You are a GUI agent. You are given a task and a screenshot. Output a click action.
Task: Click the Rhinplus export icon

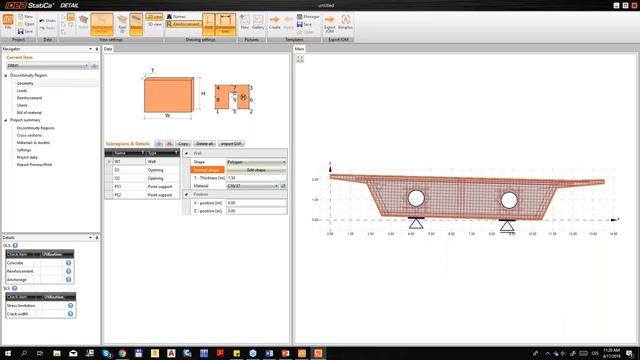coord(345,22)
